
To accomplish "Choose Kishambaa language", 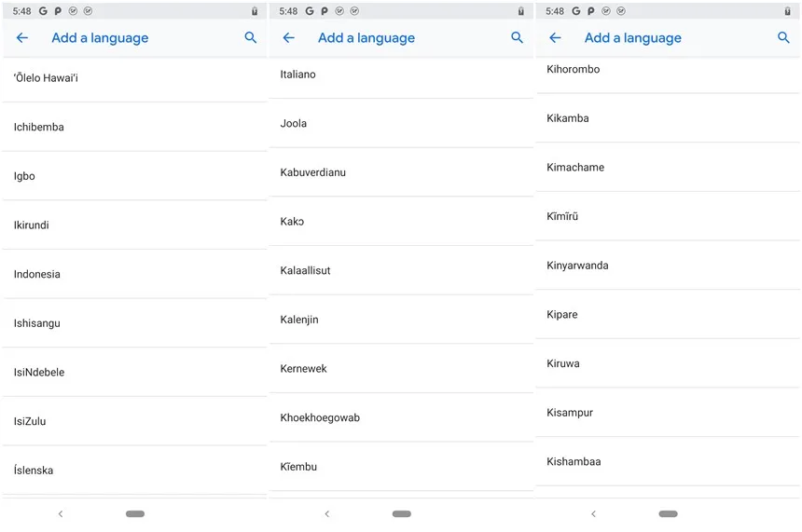I will point(668,461).
